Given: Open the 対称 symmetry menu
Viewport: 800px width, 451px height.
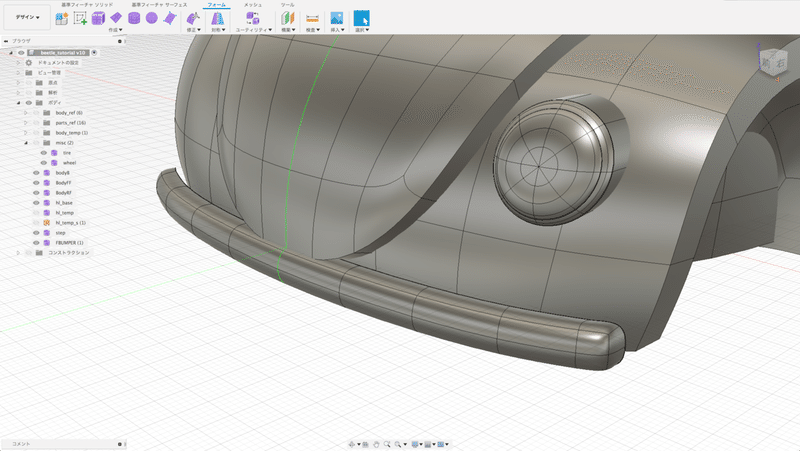Looking at the screenshot, I should tap(216, 30).
